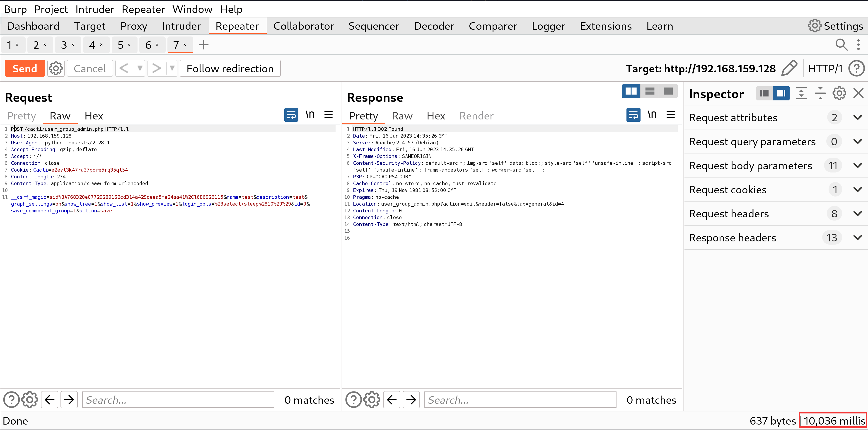Image resolution: width=868 pixels, height=430 pixels.
Task: Toggle line wrap in the Request pane
Action: 291,115
